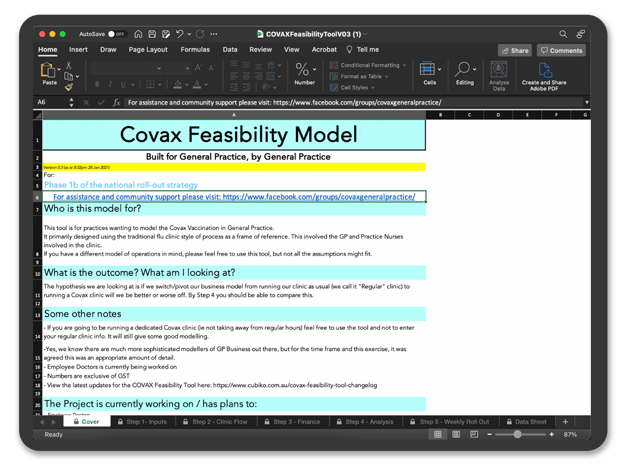Click the Cut scissors icon
The width and height of the screenshot is (628, 465).
[68, 65]
